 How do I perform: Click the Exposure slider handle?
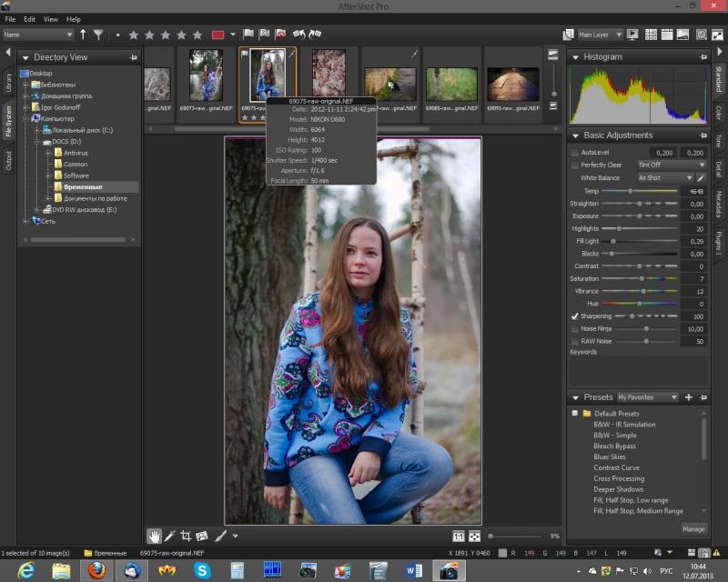coord(640,216)
